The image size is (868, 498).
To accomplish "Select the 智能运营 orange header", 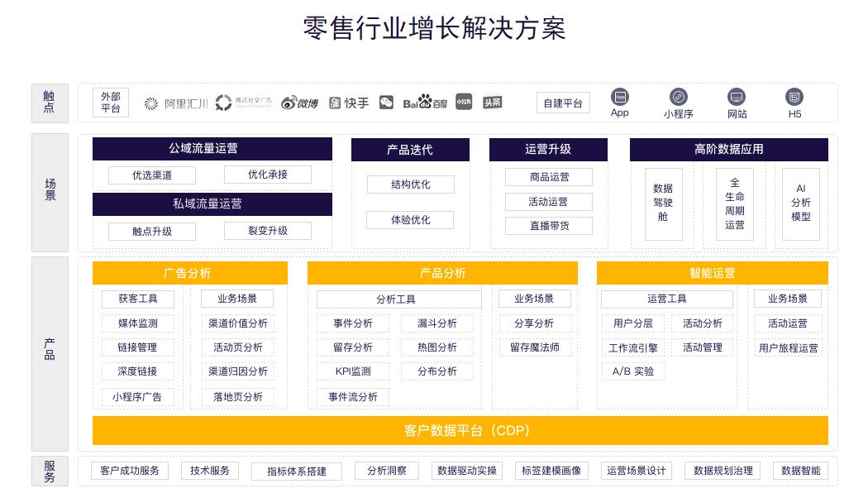I will 713,273.
